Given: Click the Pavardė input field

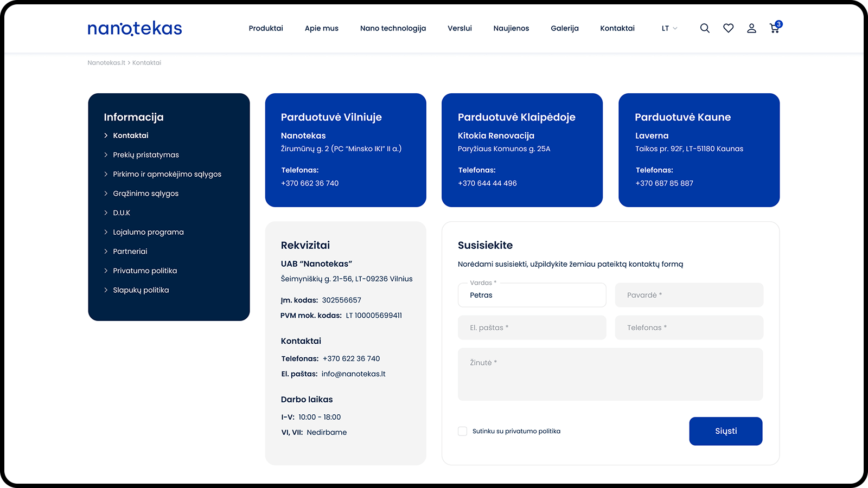Looking at the screenshot, I should [x=689, y=295].
